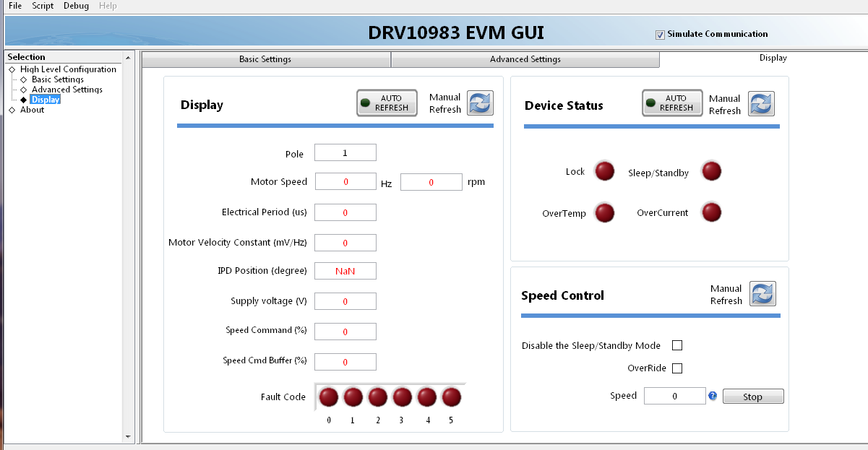Image resolution: width=868 pixels, height=450 pixels.
Task: Enable Disable the Sleep/Standby Mode checkbox
Action: [677, 345]
